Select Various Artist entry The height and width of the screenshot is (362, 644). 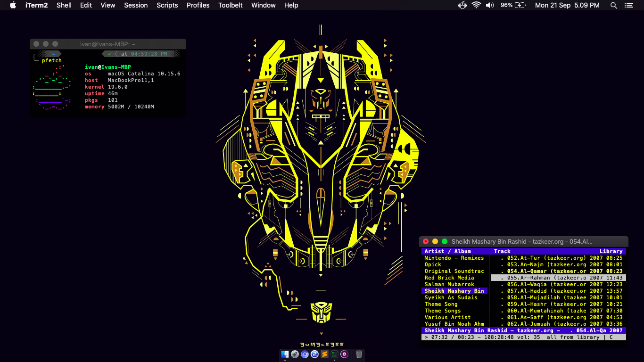click(x=447, y=317)
